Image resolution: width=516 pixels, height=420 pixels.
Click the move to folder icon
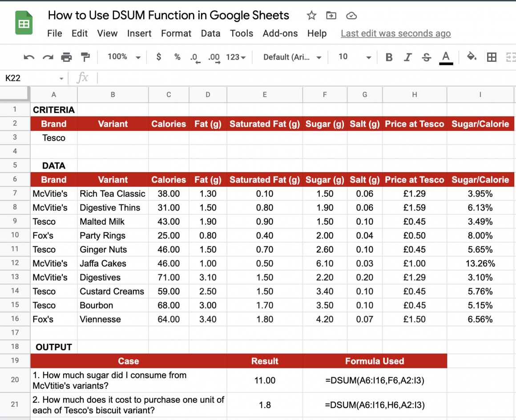(331, 16)
